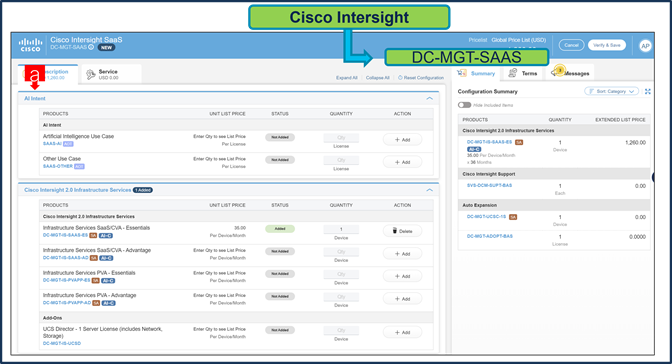
Task: Toggle Hide Included Items switch
Action: (464, 105)
